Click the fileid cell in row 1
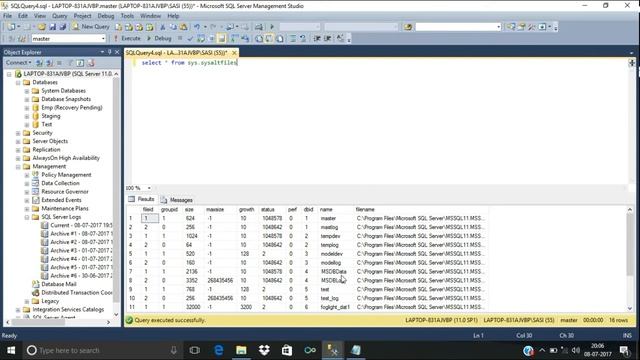The width and height of the screenshot is (640, 360). (150, 218)
